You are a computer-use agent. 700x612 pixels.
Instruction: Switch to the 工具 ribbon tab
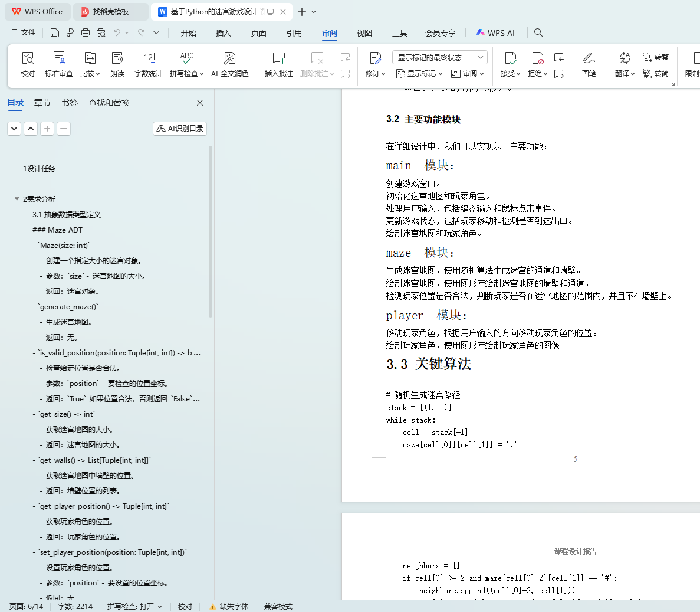[x=400, y=32]
